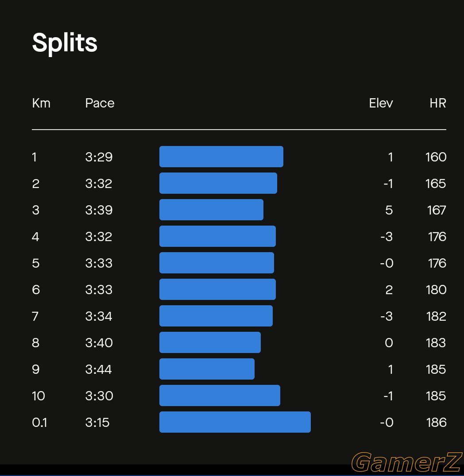The image size is (464, 476).
Task: Click the GamerZ watermark logo
Action: 407,462
